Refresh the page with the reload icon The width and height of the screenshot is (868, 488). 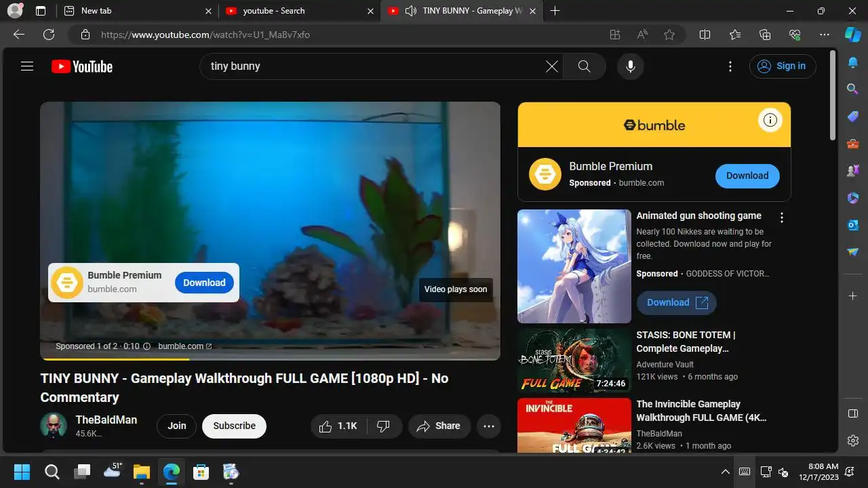tap(49, 35)
